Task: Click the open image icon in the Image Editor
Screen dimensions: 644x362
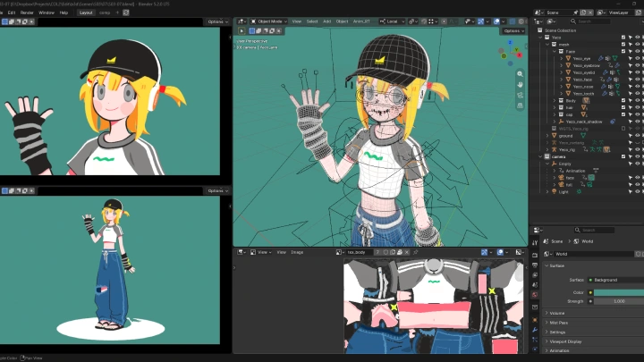Action: tap(400, 252)
